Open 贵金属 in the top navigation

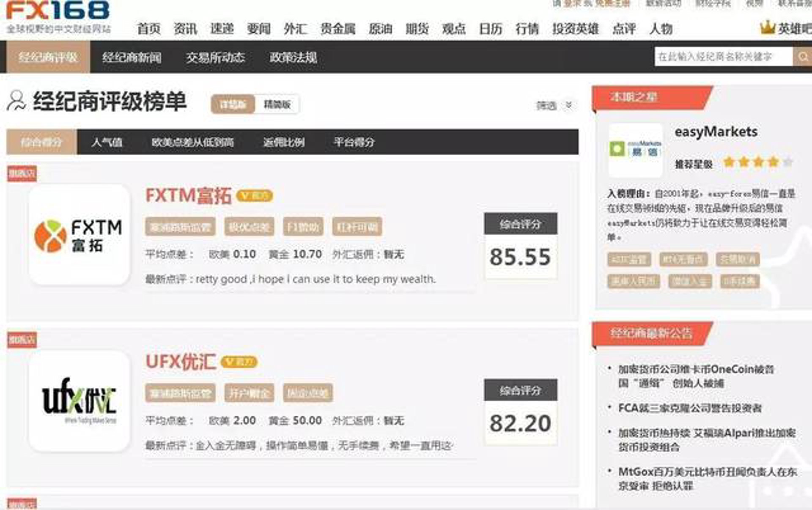coord(337,29)
